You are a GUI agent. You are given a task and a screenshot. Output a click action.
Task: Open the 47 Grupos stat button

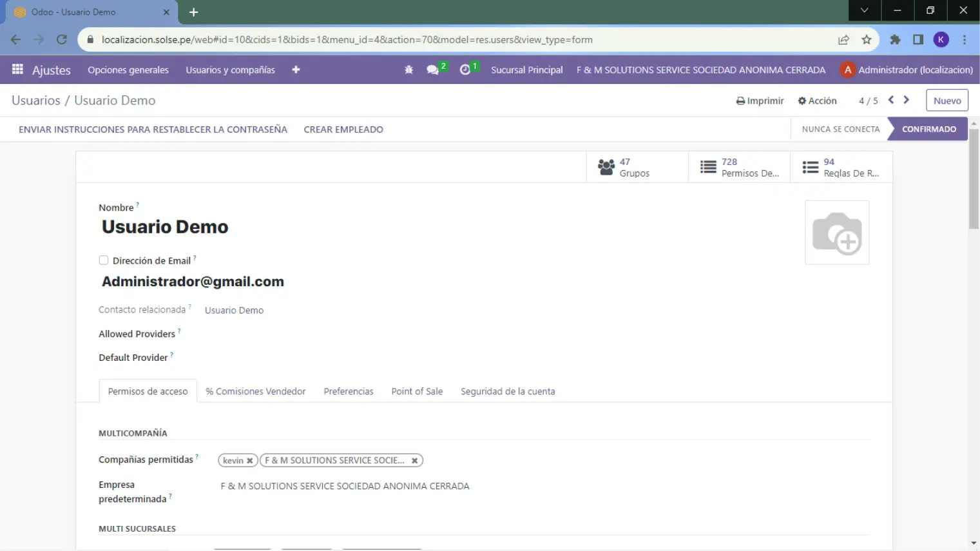click(637, 167)
